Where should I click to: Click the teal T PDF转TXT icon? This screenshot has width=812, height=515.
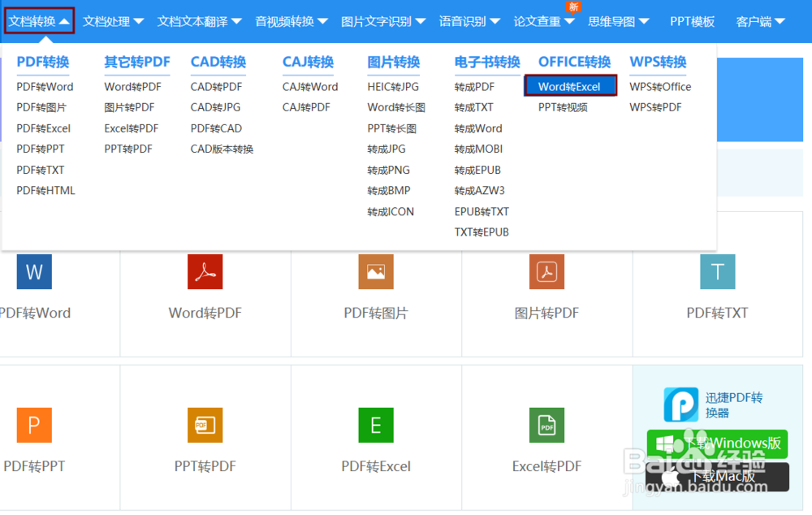point(718,271)
